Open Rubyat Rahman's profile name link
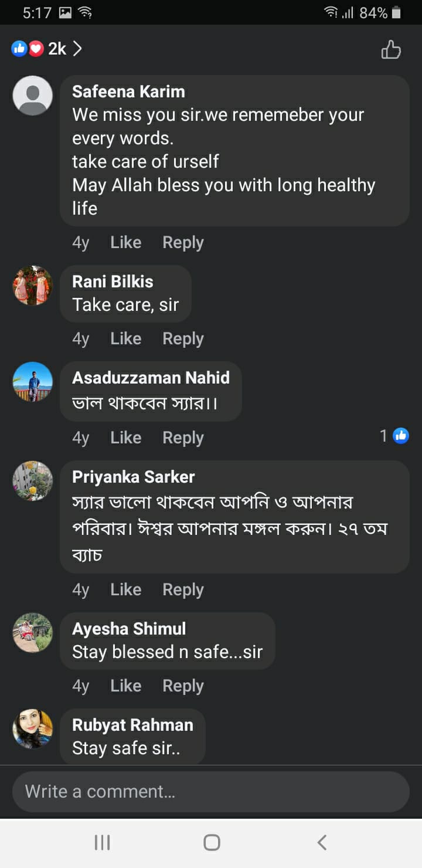 click(132, 725)
